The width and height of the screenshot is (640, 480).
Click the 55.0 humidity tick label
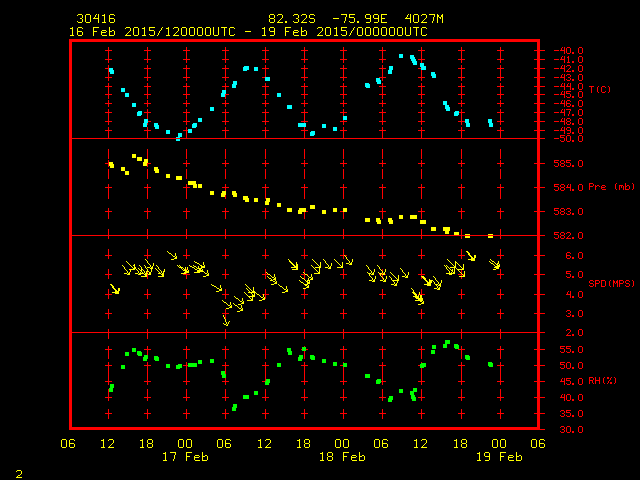click(571, 350)
